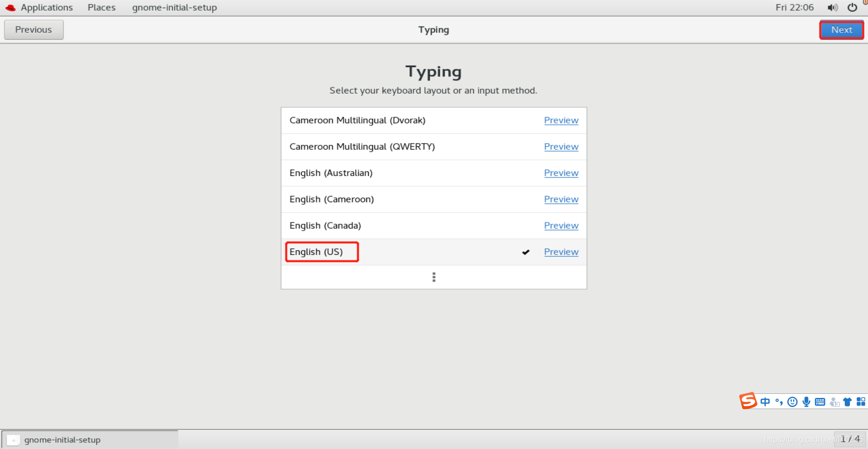Click the workspace switcher 1 / 4
868x449 pixels.
coord(850,439)
